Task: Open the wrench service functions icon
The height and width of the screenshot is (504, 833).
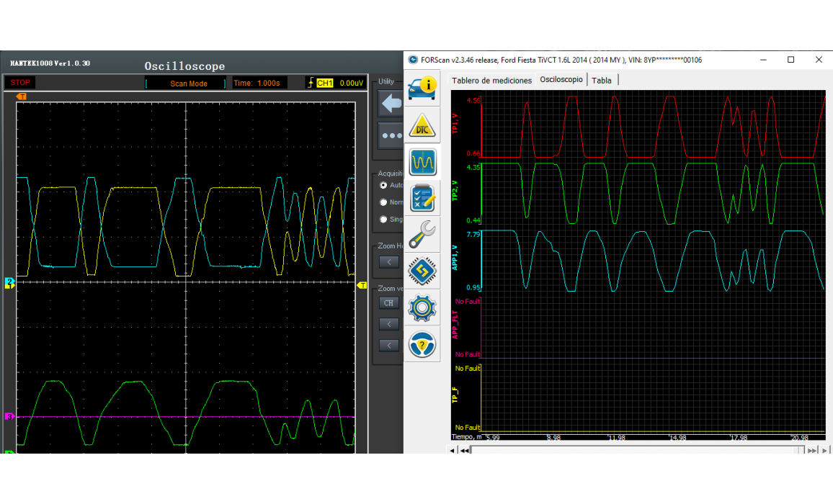Action: (422, 235)
